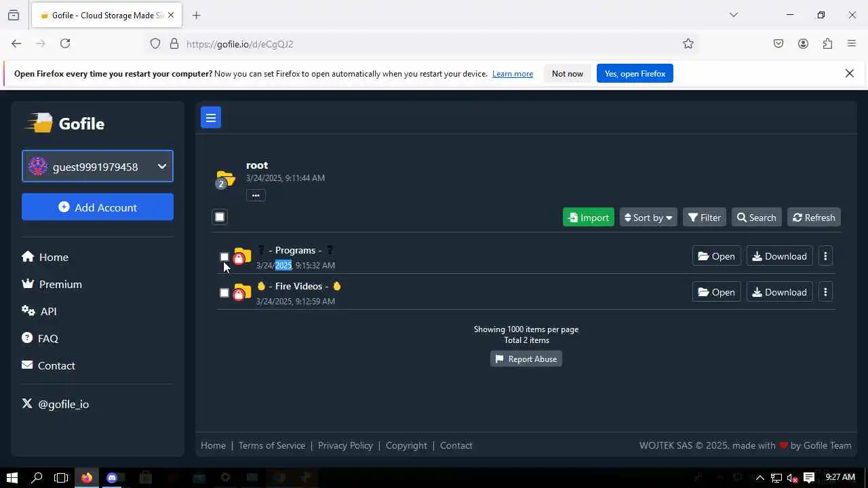Open the Fire Videos folder with Open button
Screen dimensions: 868x488
tap(716, 292)
